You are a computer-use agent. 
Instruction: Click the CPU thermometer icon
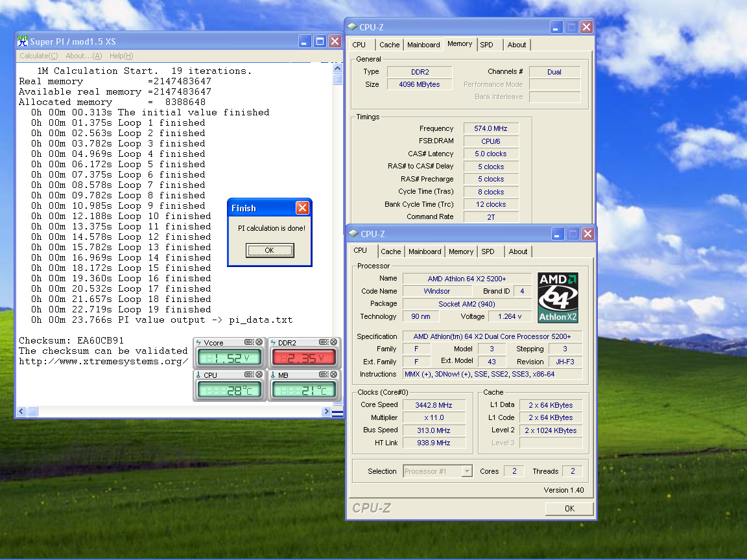pos(198,375)
